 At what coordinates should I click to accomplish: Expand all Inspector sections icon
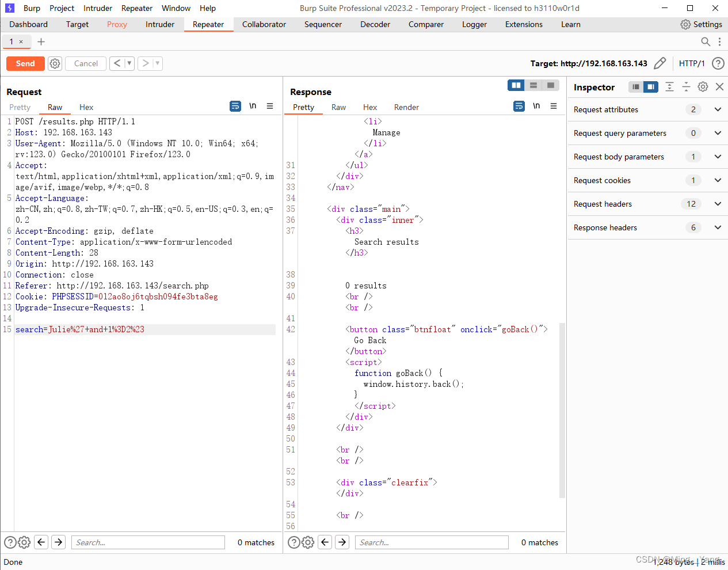point(669,87)
